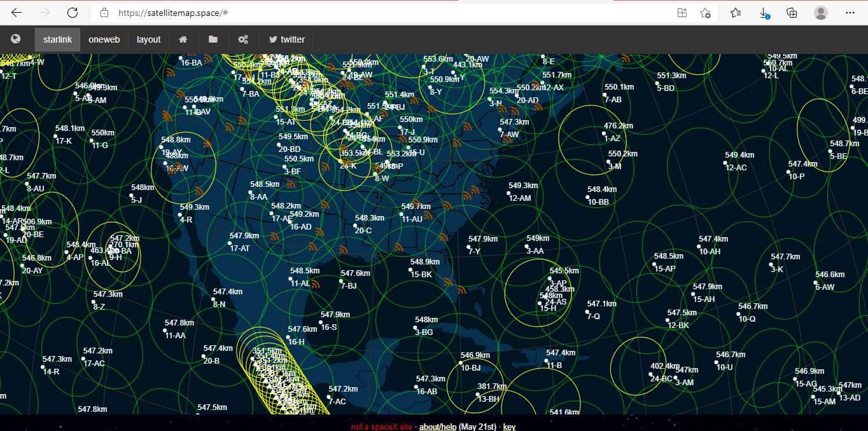The width and height of the screenshot is (868, 431).
Task: Open the layout menu item
Action: coord(148,39)
